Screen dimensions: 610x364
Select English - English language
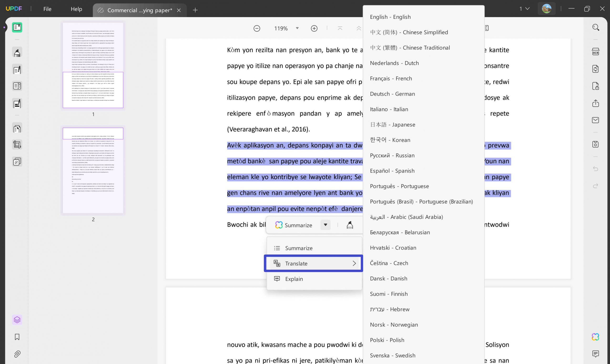[x=423, y=17]
